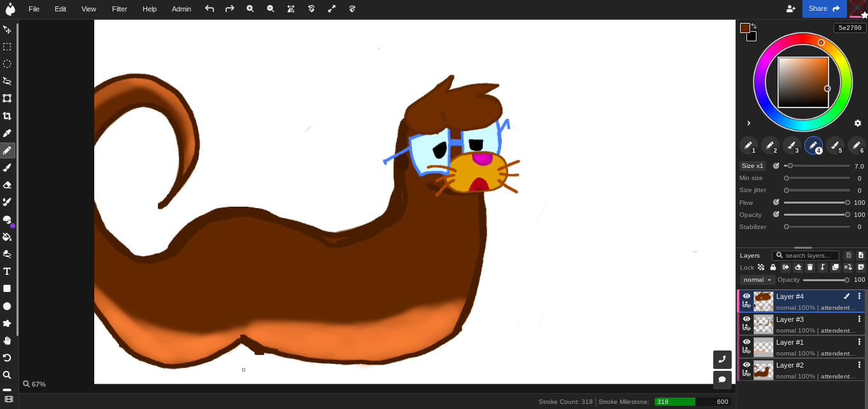Open the normal blend mode dropdown
This screenshot has width=868, height=409.
click(x=757, y=280)
